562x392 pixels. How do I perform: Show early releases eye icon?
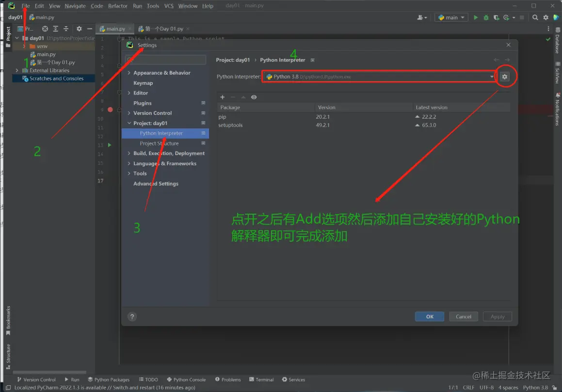point(254,97)
